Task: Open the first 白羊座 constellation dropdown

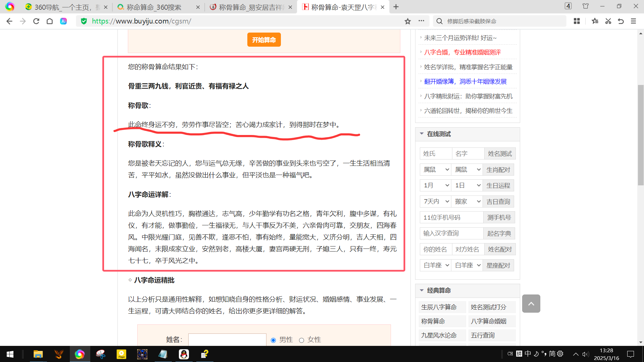Action: tap(435, 265)
